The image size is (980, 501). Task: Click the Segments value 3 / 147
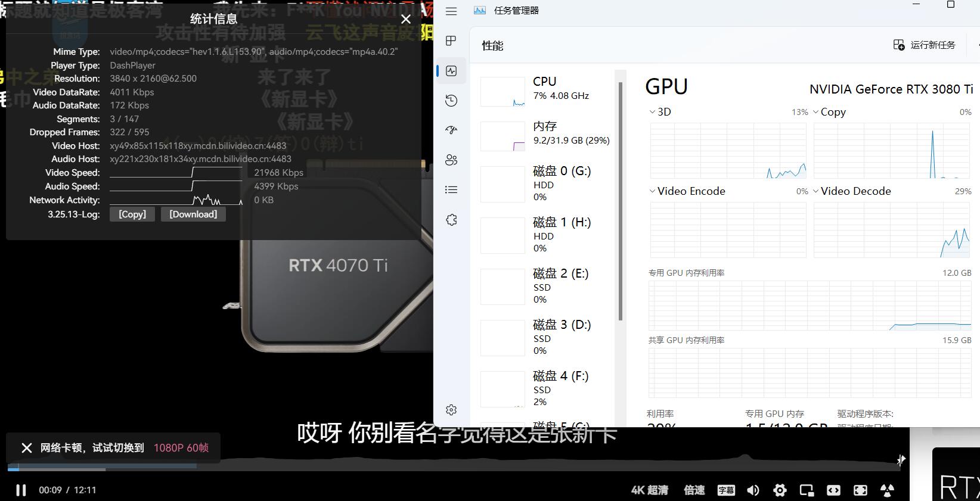pyautogui.click(x=124, y=119)
